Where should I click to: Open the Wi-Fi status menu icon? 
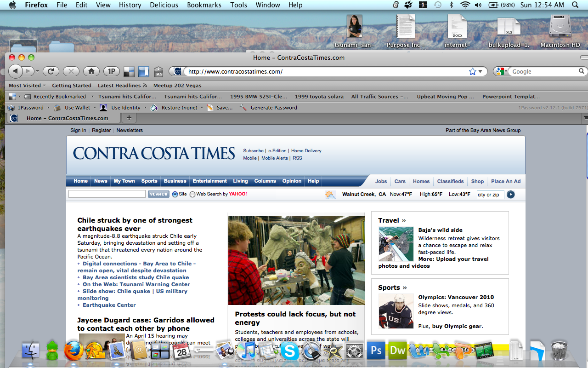click(465, 5)
